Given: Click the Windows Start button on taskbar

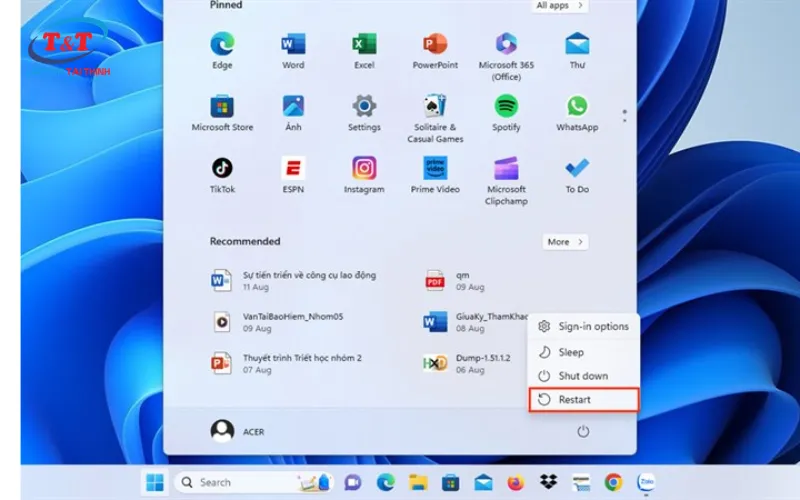Looking at the screenshot, I should pos(155,482).
